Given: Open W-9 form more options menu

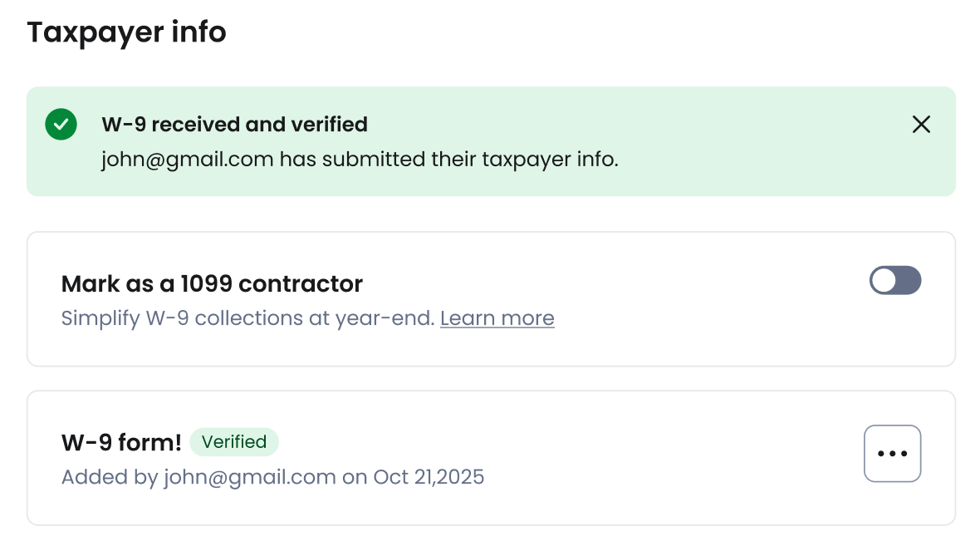Looking at the screenshot, I should coord(892,454).
